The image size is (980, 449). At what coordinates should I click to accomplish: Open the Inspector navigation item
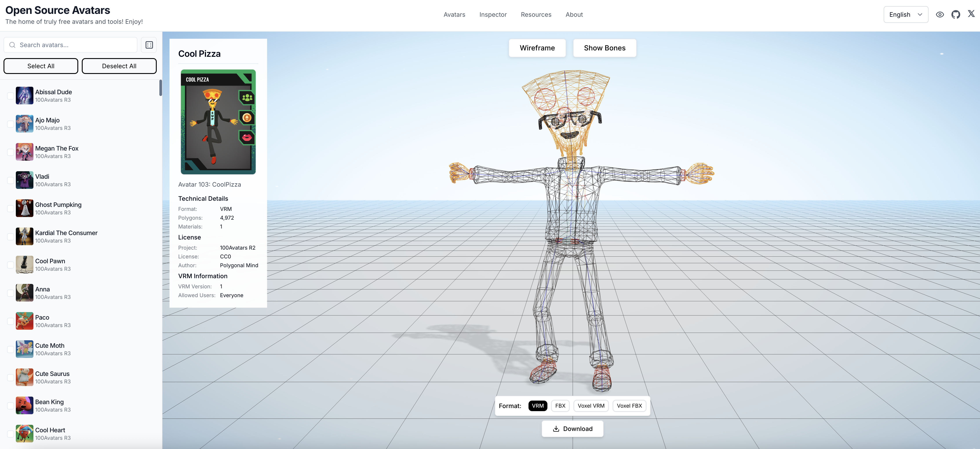coord(493,15)
